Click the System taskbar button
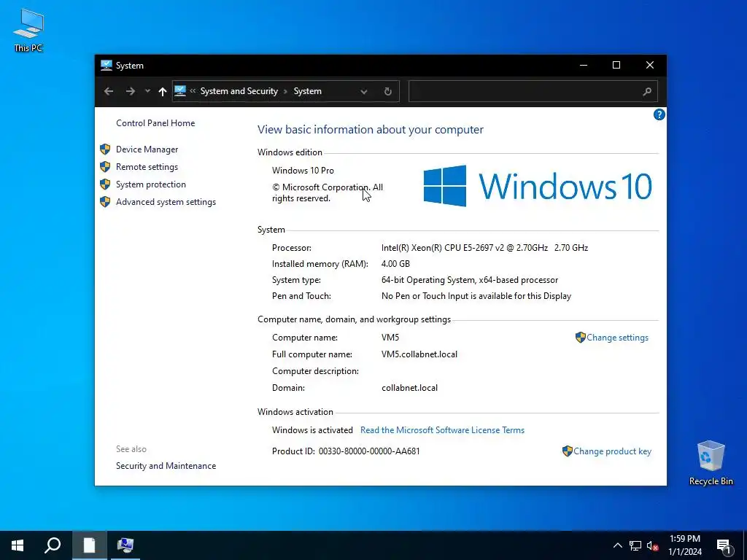The width and height of the screenshot is (747, 560). click(125, 545)
